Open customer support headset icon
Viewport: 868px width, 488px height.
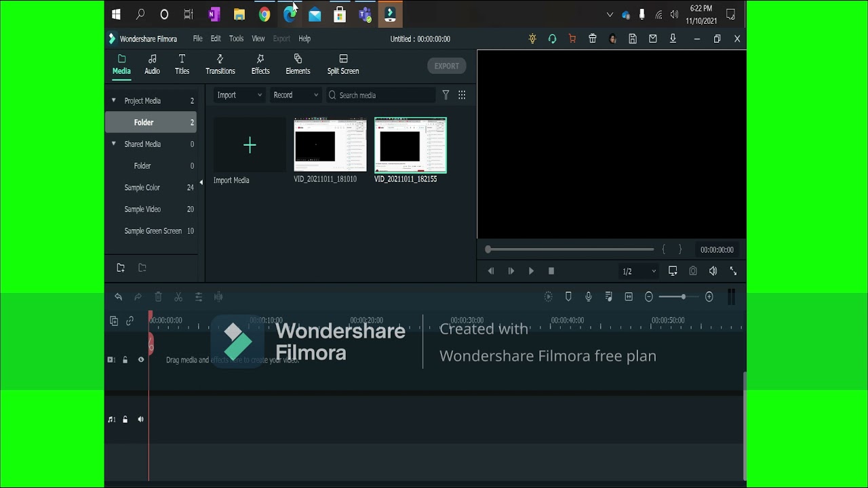tap(552, 39)
